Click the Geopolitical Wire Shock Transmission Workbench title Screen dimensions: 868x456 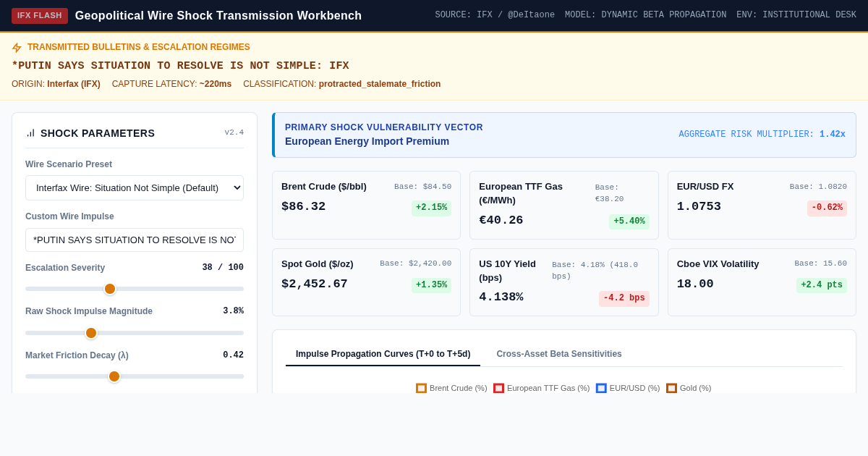218,16
